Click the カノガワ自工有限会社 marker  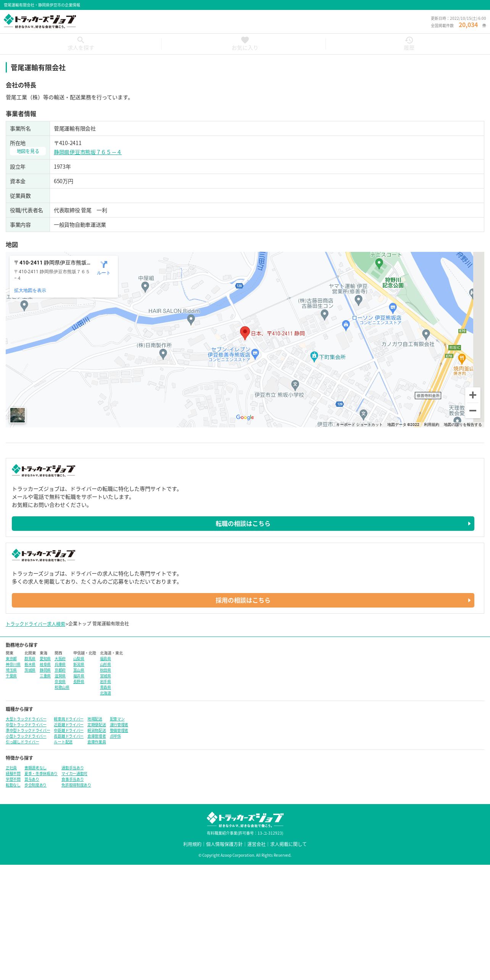[426, 335]
